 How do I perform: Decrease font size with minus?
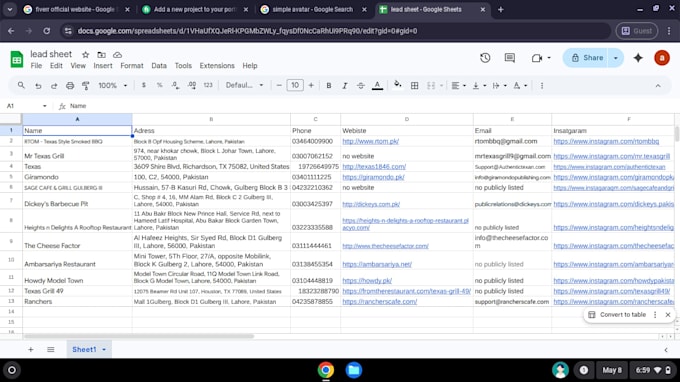click(x=279, y=85)
